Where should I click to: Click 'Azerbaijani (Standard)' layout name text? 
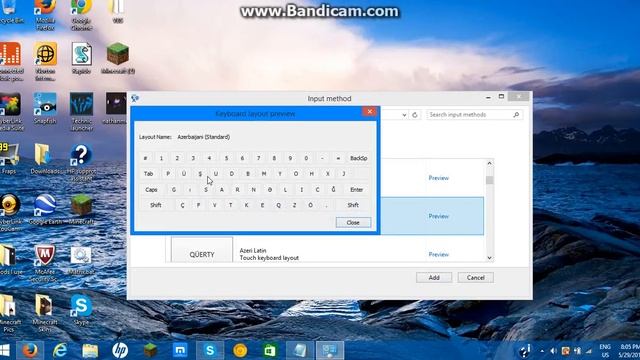click(204, 137)
